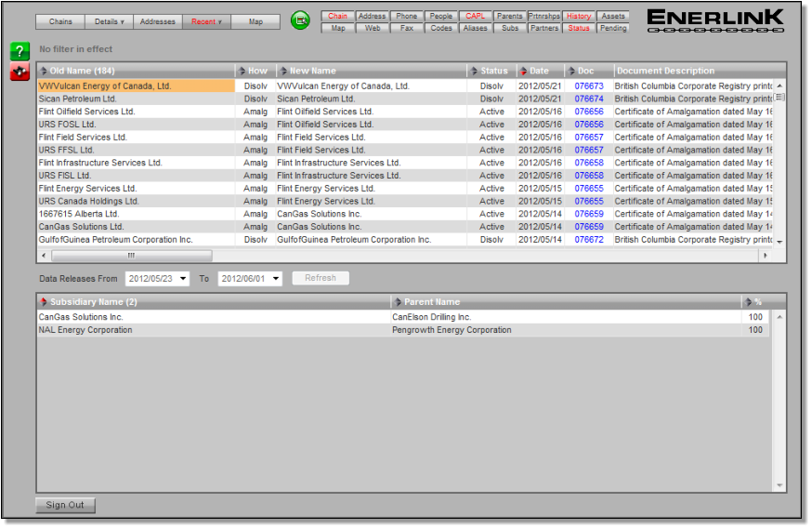The width and height of the screenshot is (812, 529).
Task: Switch to the People tab
Action: pos(440,16)
